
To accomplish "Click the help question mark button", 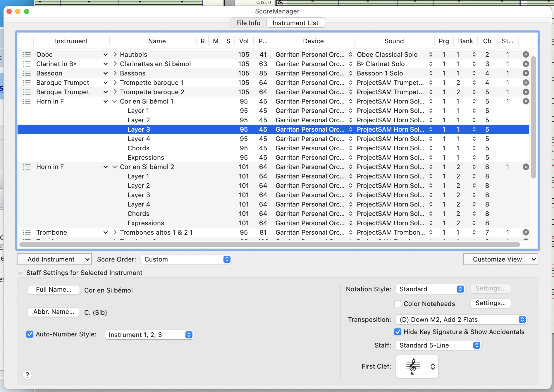I will 27,375.
